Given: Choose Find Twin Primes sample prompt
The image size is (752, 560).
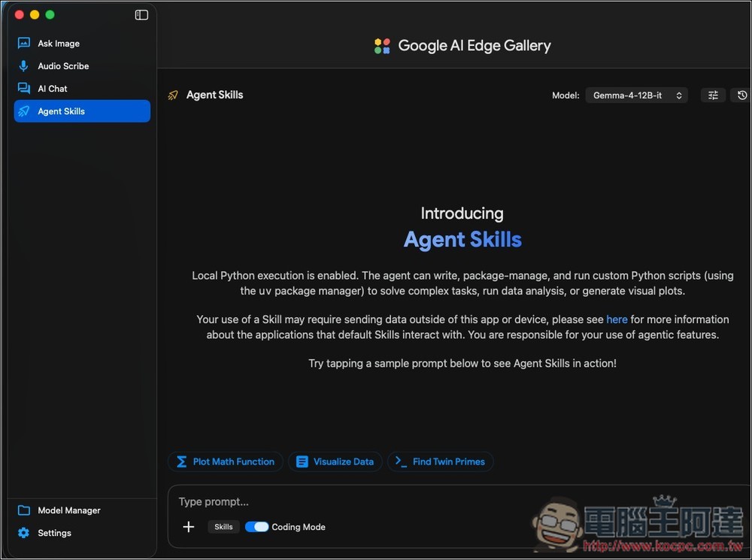Looking at the screenshot, I should [440, 462].
